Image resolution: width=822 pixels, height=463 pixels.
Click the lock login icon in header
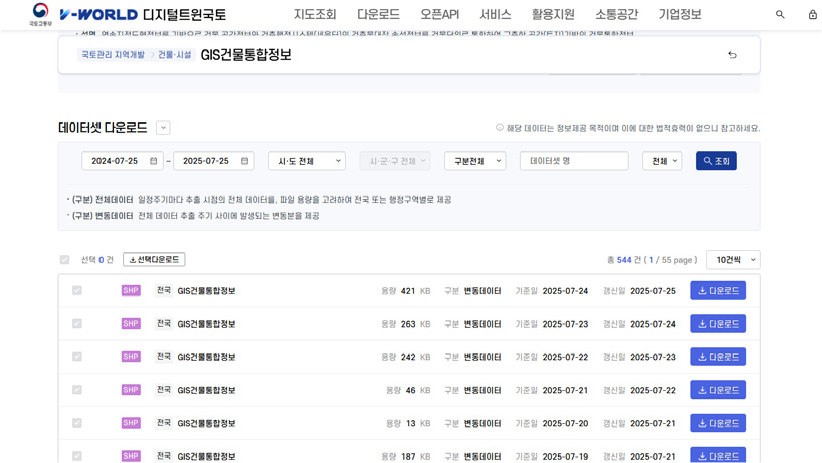pos(812,15)
